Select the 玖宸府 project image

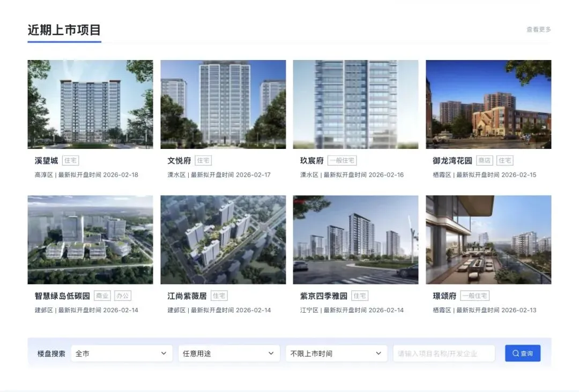[355, 104]
